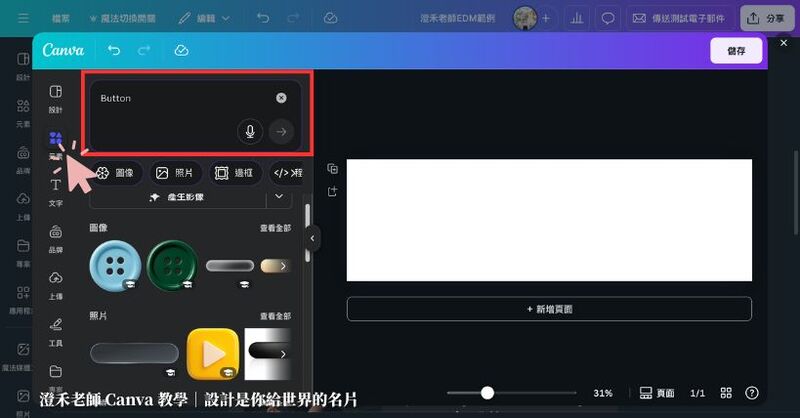The width and height of the screenshot is (800, 418).
Task: Filter results by 圖像 graphics
Action: (x=115, y=173)
